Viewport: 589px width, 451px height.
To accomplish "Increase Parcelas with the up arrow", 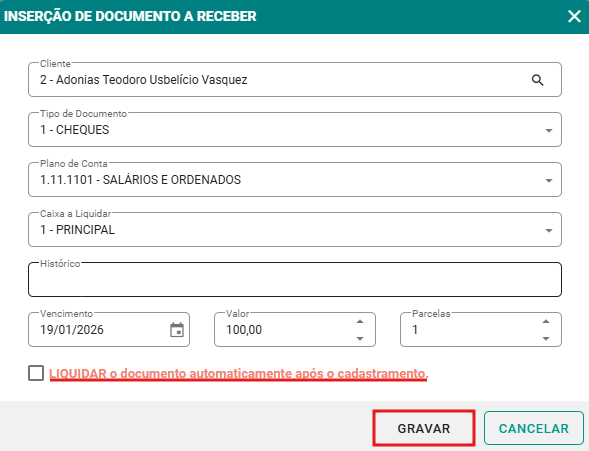I will tap(546, 321).
